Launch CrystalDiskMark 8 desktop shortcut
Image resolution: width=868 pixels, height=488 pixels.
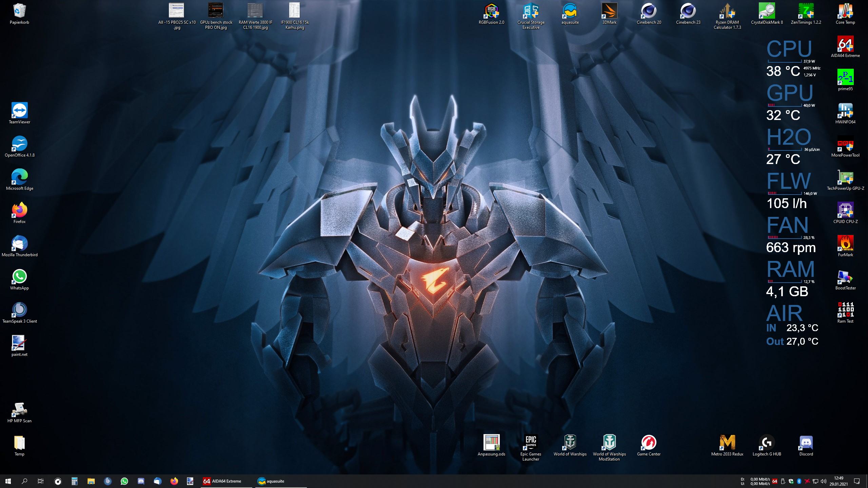(x=767, y=14)
